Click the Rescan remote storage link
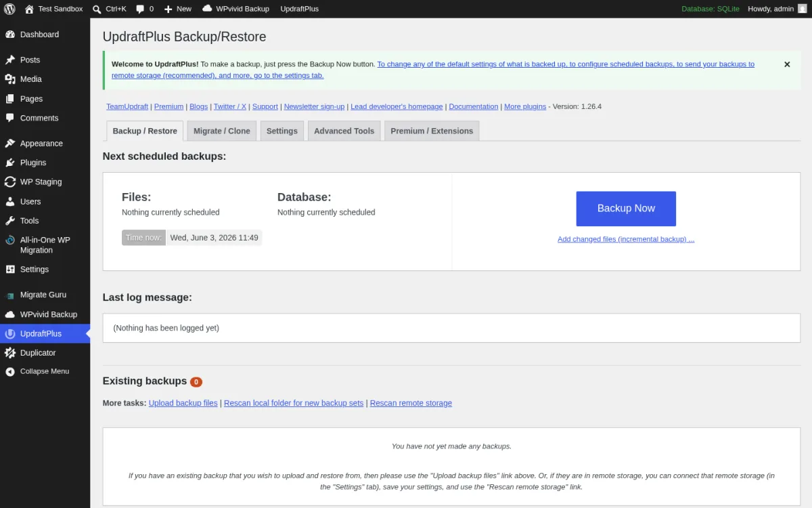The height and width of the screenshot is (508, 812). click(x=411, y=403)
